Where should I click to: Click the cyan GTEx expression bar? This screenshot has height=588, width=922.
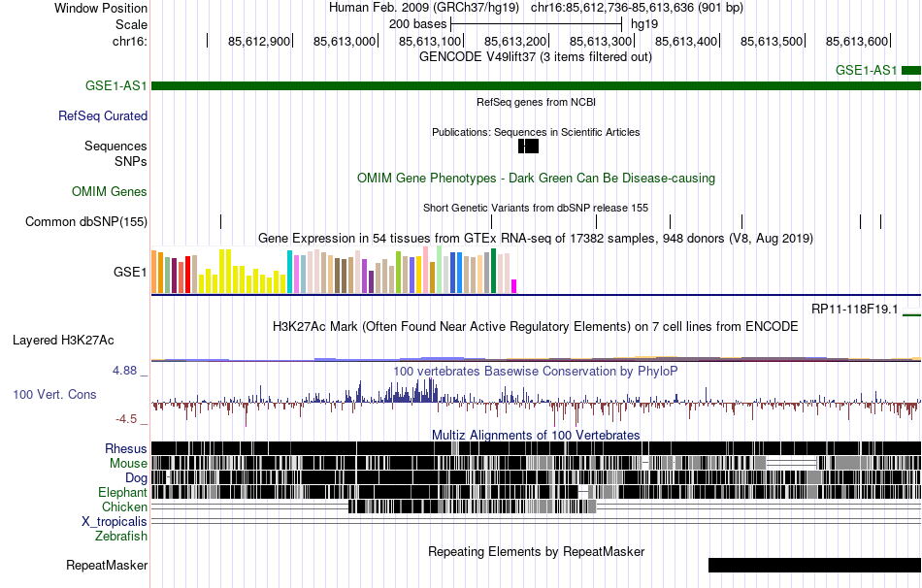289,272
